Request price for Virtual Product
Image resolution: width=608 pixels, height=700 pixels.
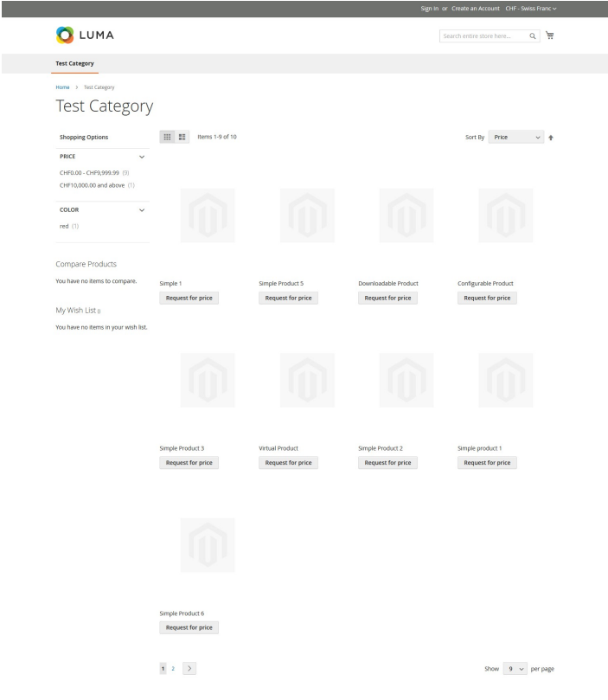[x=288, y=463]
